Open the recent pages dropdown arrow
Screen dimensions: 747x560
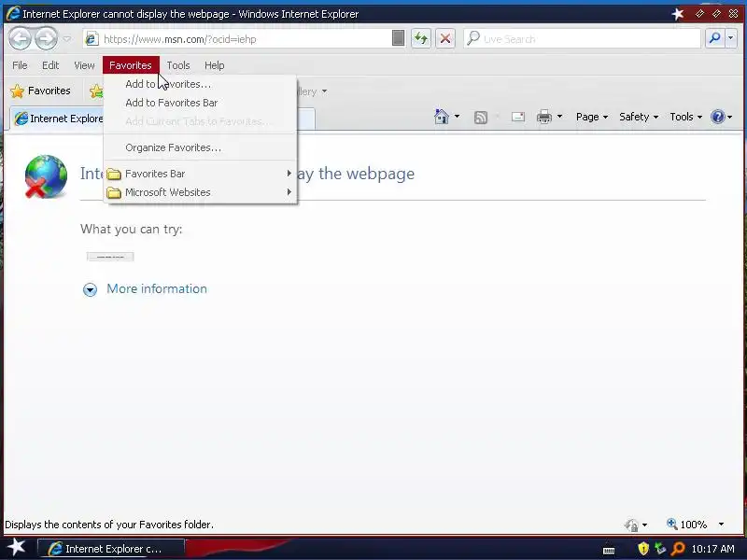pos(67,39)
